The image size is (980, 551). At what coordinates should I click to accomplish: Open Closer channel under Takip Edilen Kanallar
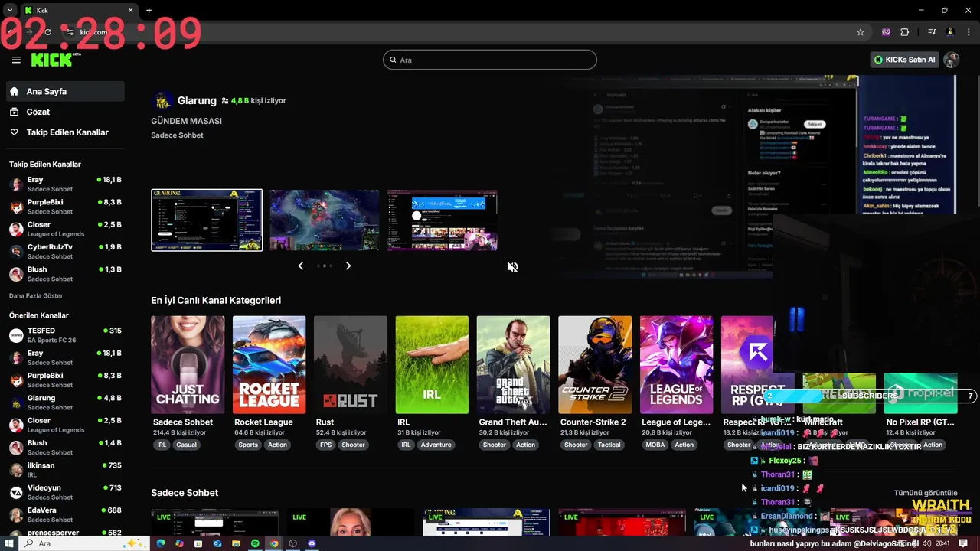coord(65,229)
